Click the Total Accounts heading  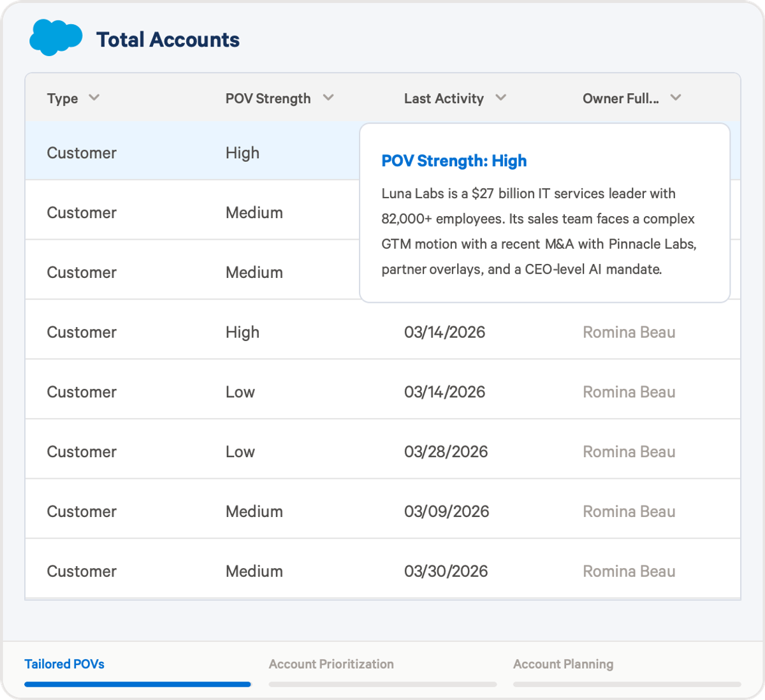tap(168, 40)
